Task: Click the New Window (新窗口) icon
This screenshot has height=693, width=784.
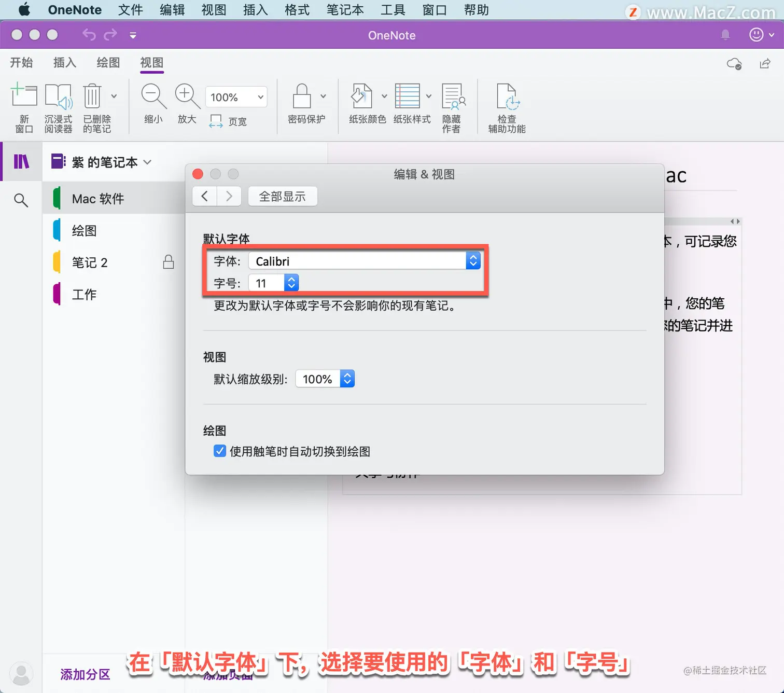Action: coord(24,95)
